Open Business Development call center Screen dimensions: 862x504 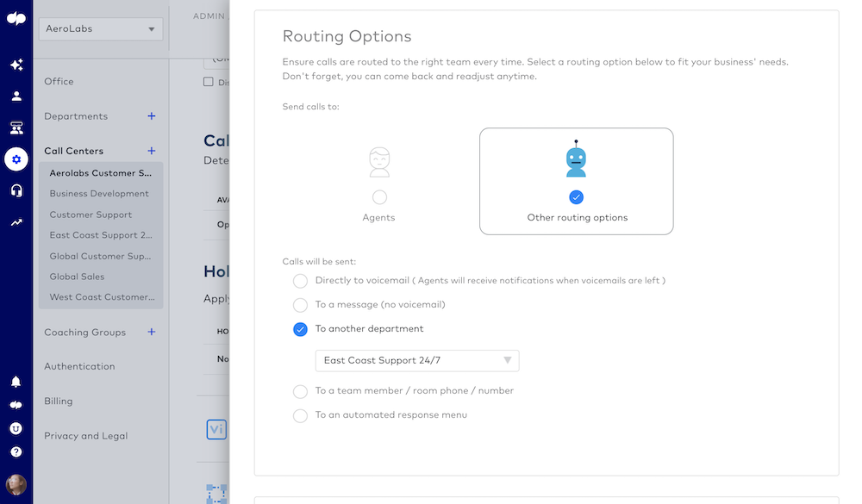pyautogui.click(x=99, y=194)
